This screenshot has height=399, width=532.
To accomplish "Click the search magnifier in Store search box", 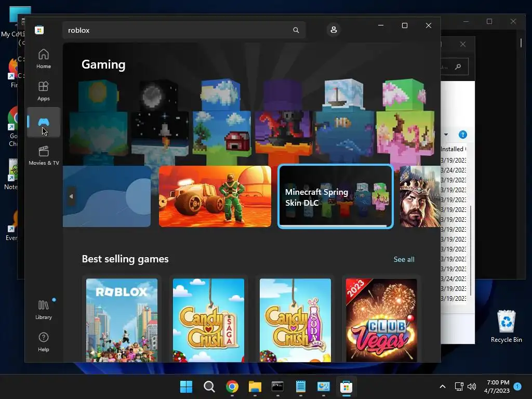I will coord(296,30).
